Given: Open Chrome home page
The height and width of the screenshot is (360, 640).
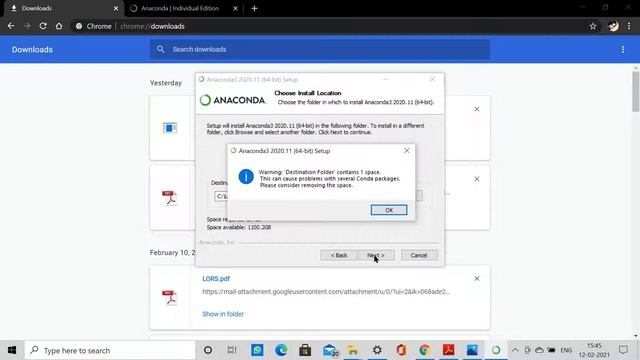Looking at the screenshot, I should (59, 26).
